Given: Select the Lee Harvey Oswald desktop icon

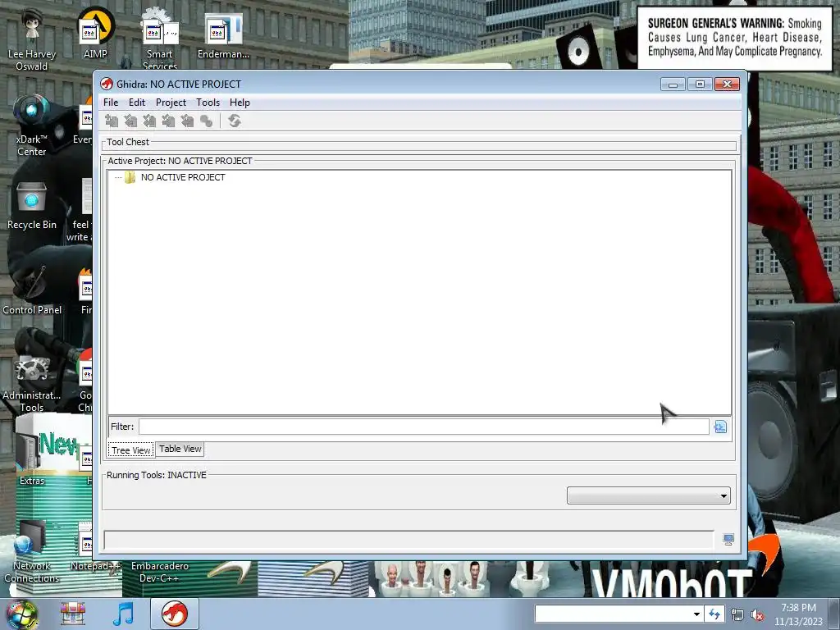Looking at the screenshot, I should coord(32,39).
